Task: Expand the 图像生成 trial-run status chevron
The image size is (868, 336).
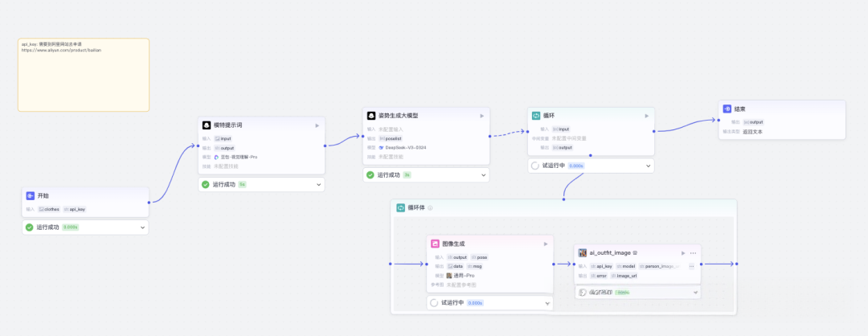Action: (547, 303)
